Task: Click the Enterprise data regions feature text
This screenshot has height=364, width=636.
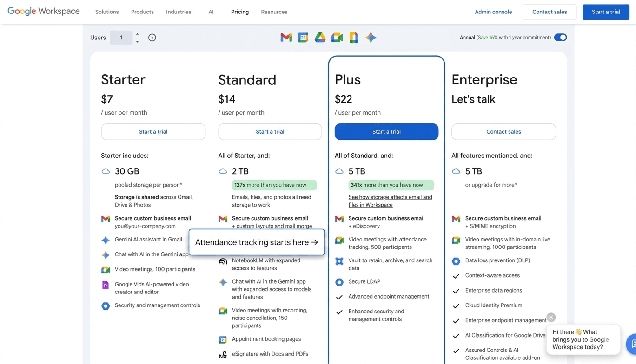Action: [x=494, y=291]
